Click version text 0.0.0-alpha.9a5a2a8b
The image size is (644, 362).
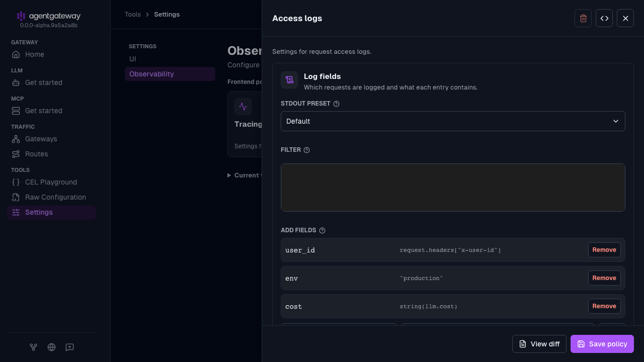click(49, 25)
